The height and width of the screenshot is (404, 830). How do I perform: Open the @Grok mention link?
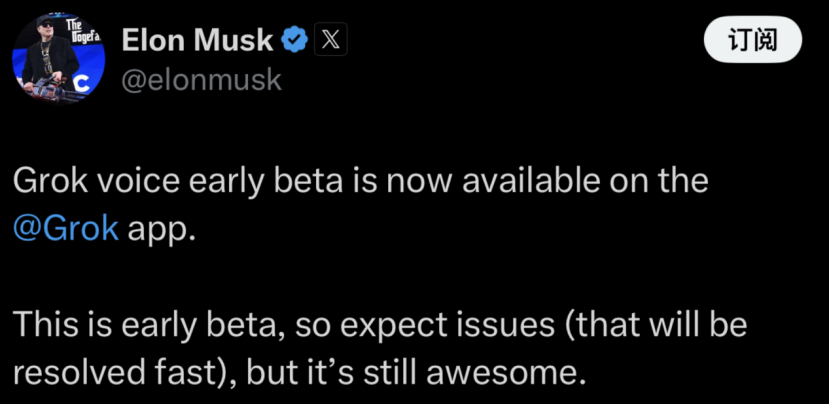tap(67, 227)
